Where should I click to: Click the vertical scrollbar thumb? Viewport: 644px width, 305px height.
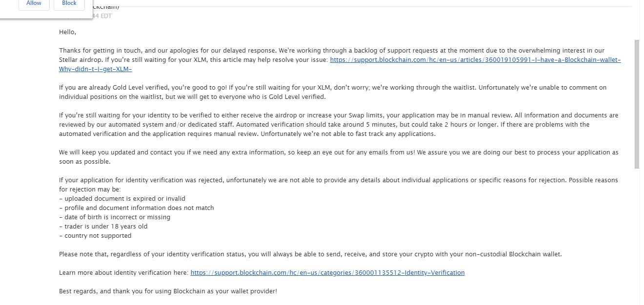(x=636, y=104)
